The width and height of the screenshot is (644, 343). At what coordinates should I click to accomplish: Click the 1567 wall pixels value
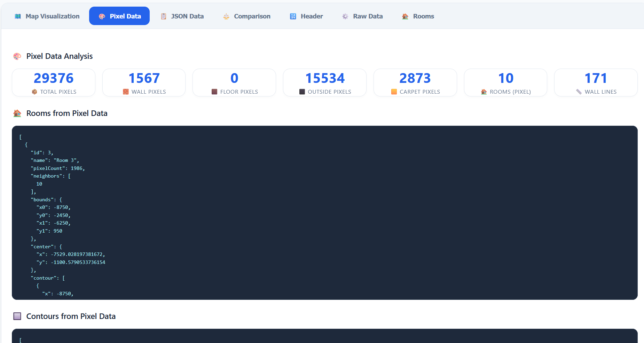144,78
